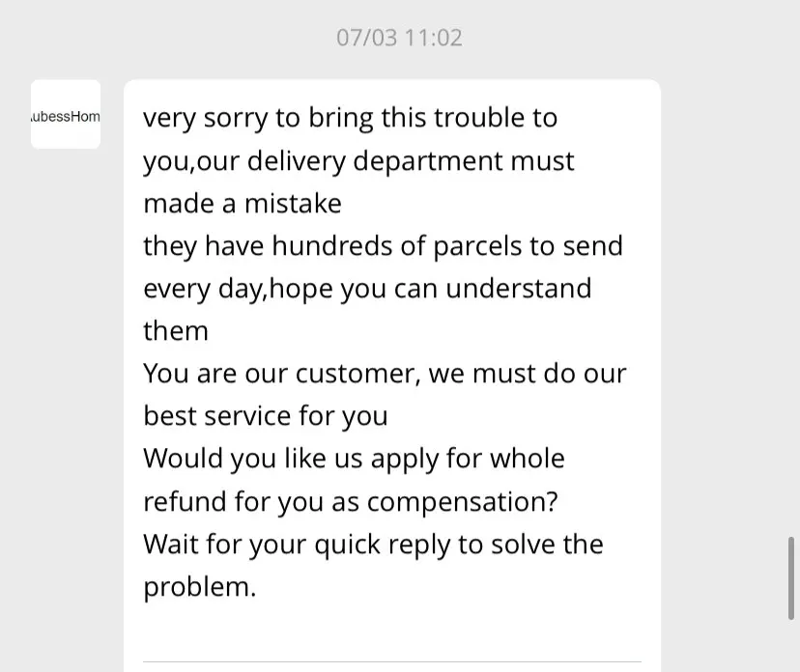This screenshot has height=672, width=800.
Task: Click the final word "problem."
Action: click(x=200, y=586)
